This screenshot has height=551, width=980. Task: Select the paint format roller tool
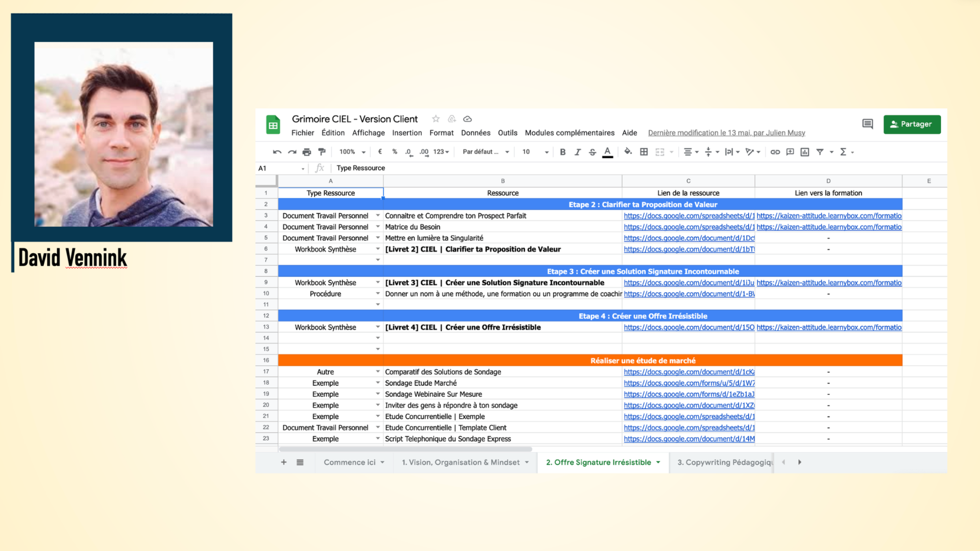pos(322,152)
